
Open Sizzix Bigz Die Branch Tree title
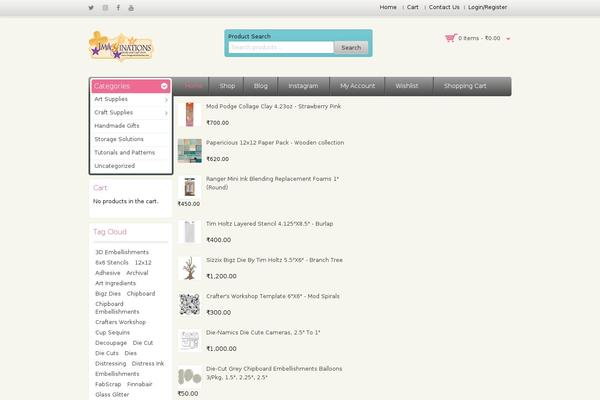click(274, 260)
